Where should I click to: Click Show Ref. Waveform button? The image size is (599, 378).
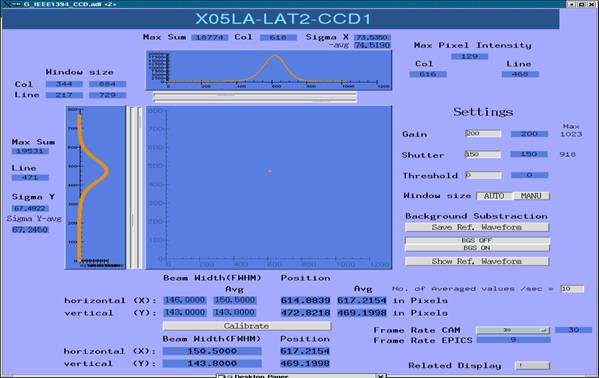coord(477,261)
